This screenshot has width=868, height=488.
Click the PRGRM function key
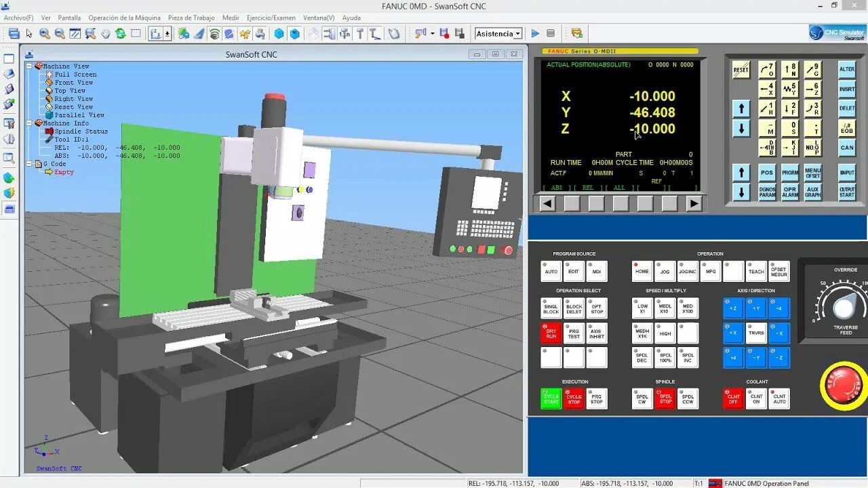tap(790, 173)
